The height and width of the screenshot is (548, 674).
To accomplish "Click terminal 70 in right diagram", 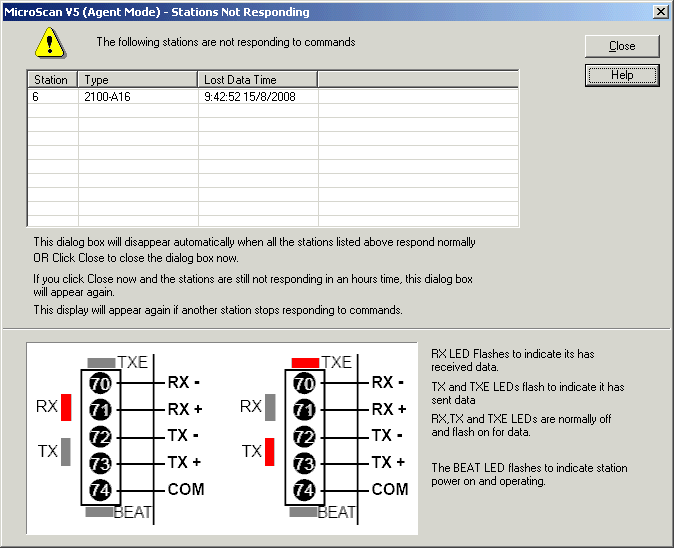I will (x=304, y=383).
